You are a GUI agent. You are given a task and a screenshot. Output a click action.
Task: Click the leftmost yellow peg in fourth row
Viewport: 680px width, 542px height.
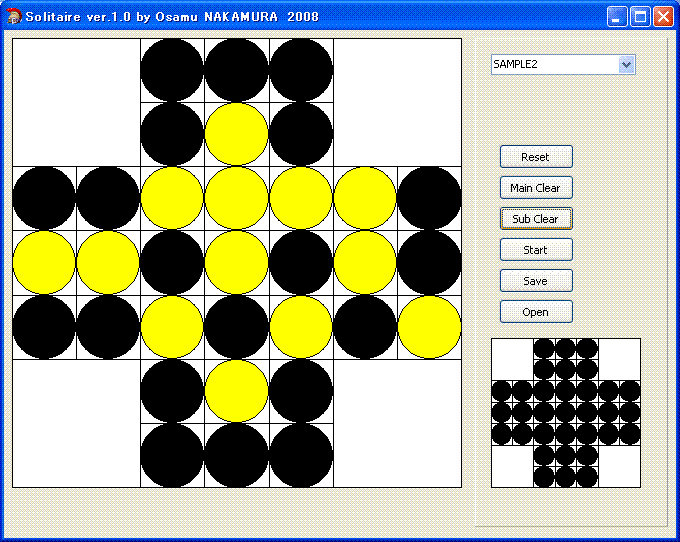(x=44, y=262)
